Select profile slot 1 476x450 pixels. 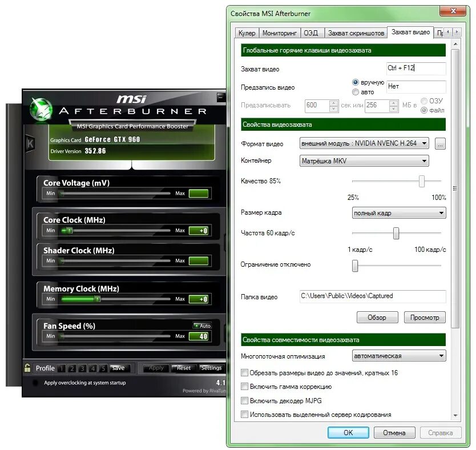click(x=61, y=368)
